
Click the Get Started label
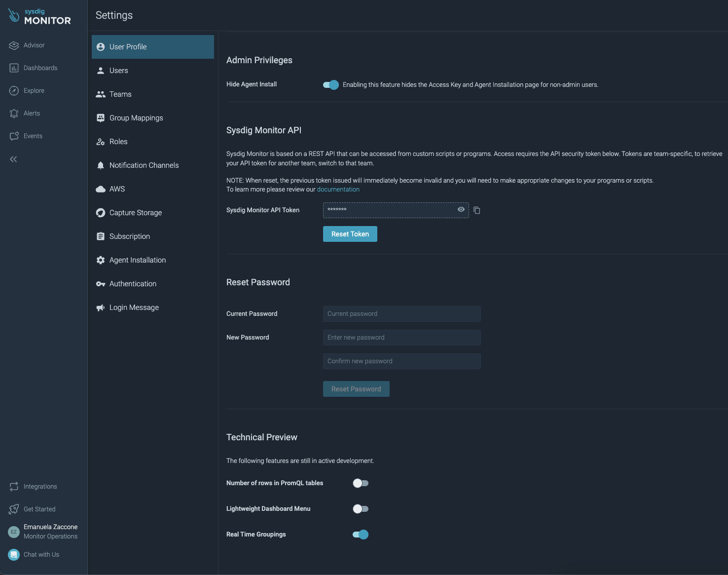pos(39,509)
